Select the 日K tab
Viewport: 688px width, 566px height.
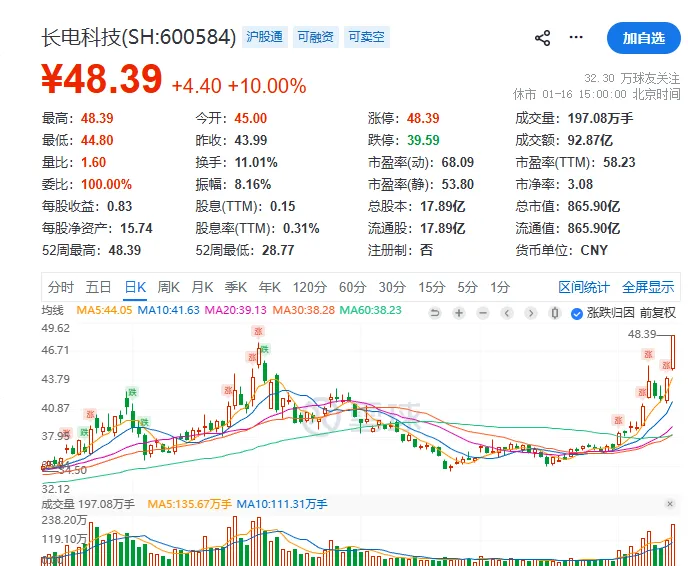click(135, 287)
